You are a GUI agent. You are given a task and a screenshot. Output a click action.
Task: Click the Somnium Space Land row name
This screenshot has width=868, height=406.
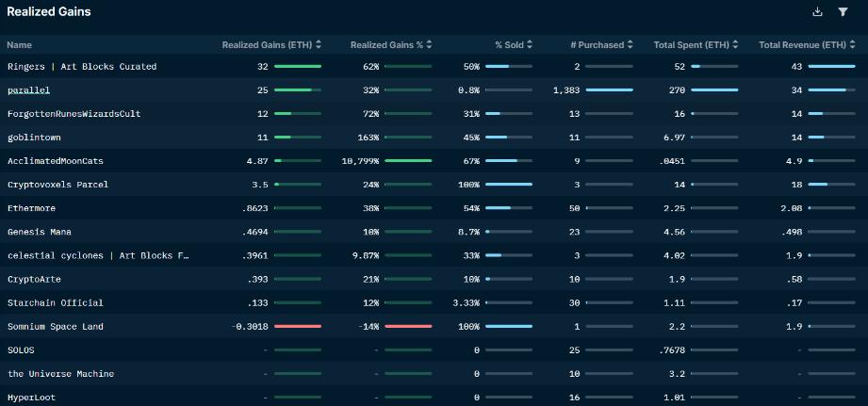pos(55,327)
